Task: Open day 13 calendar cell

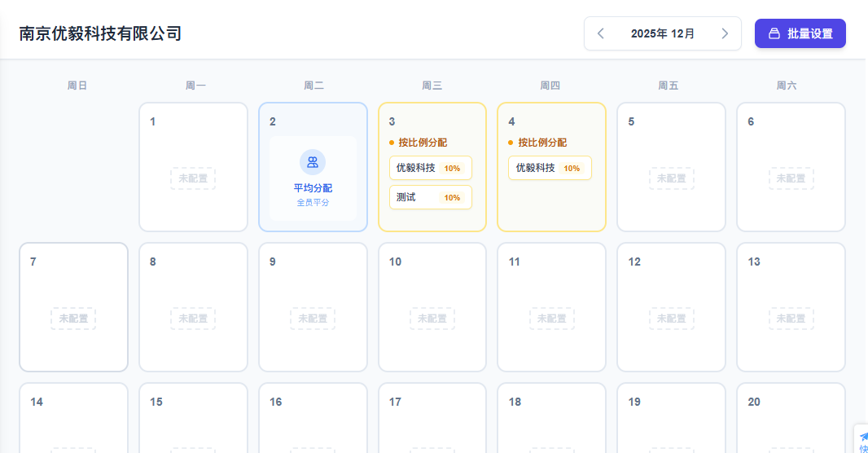Action: coord(791,306)
